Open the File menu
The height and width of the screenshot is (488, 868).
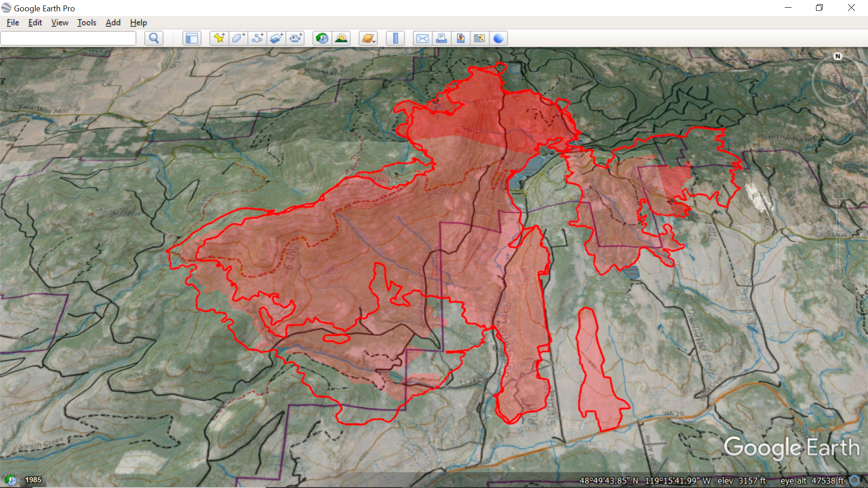[x=13, y=23]
